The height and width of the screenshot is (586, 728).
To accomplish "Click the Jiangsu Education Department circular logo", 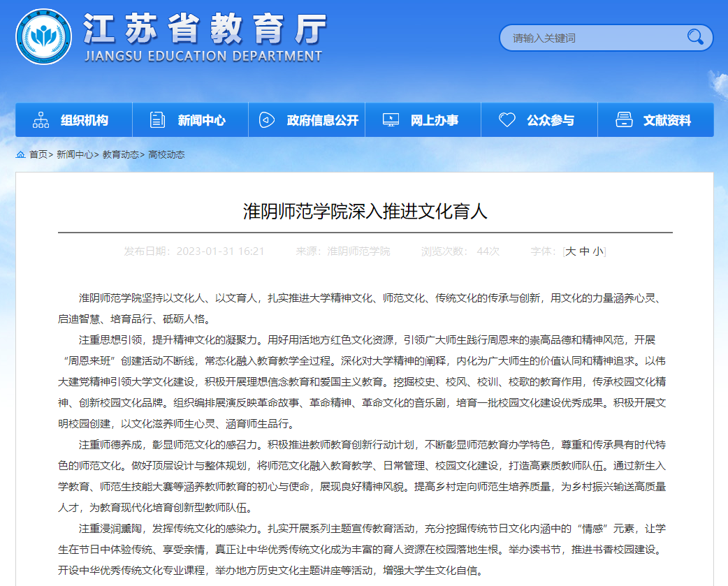I will 43,36.
